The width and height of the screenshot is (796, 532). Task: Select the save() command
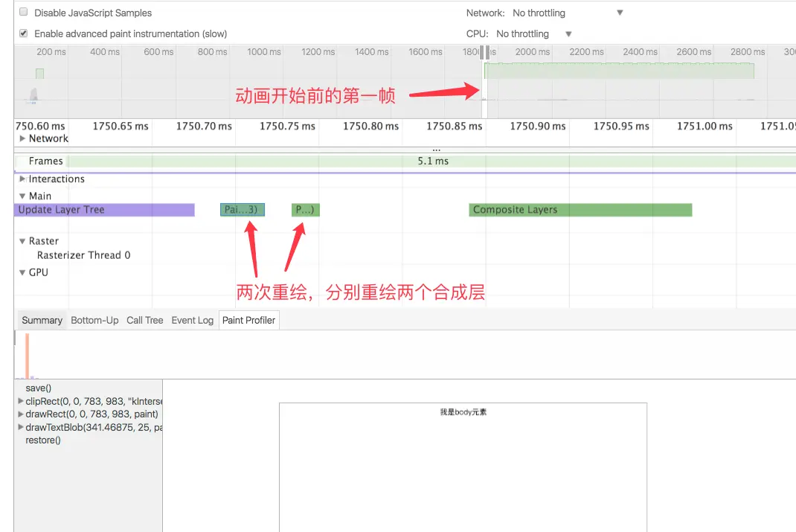pos(39,388)
